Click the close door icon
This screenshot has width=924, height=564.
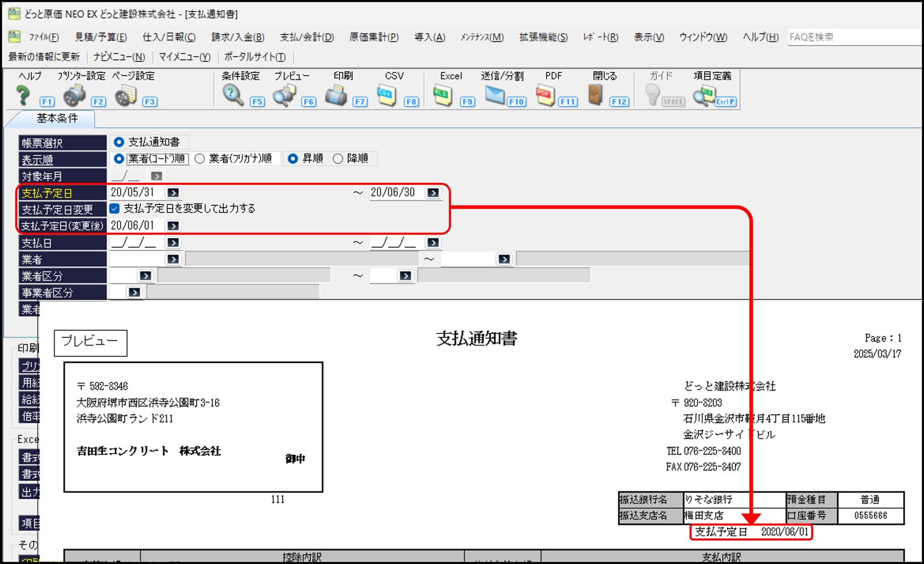coord(596,95)
